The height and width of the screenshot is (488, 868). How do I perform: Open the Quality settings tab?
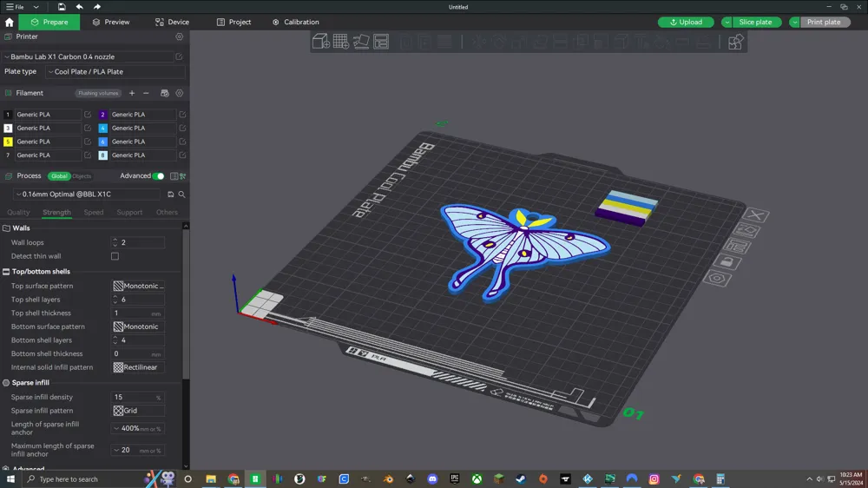18,212
